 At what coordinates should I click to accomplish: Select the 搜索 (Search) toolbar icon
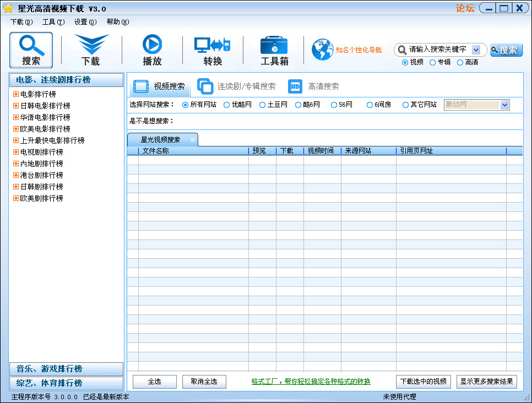click(x=31, y=50)
